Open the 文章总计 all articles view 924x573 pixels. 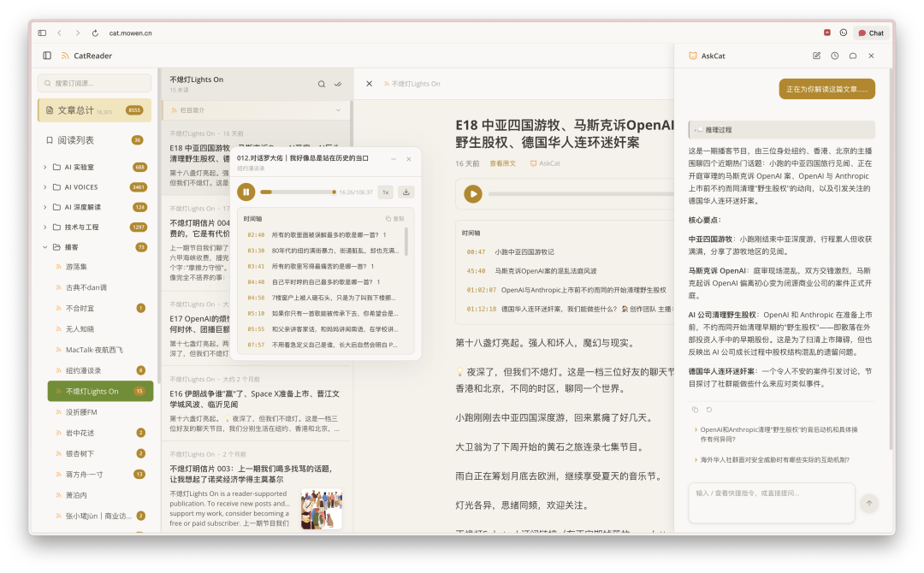point(94,110)
